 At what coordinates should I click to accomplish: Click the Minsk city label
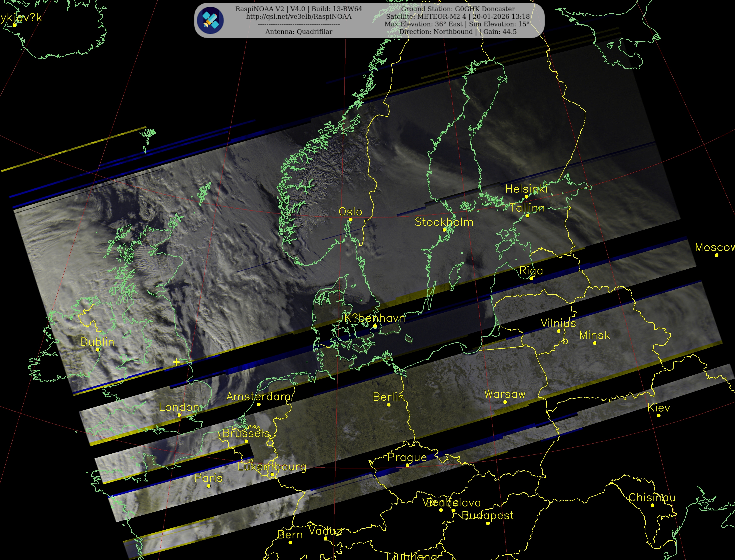click(x=594, y=335)
